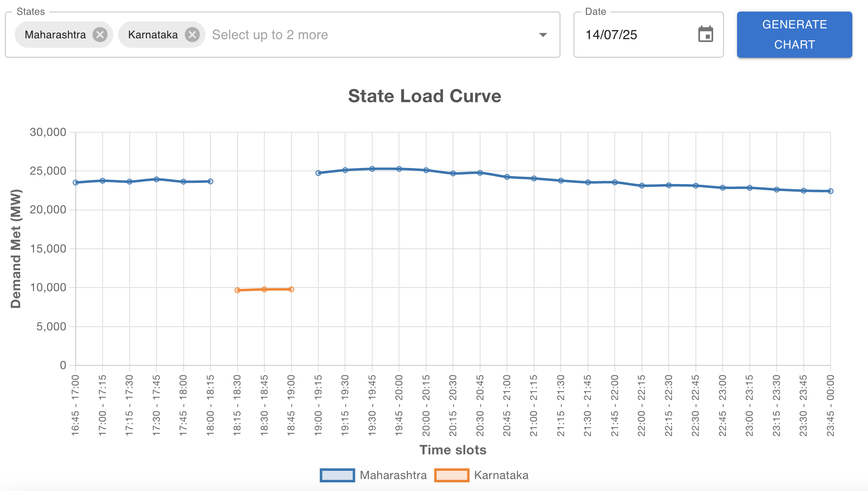Click the orange Karnataka legend swatch
The width and height of the screenshot is (868, 491).
point(451,475)
